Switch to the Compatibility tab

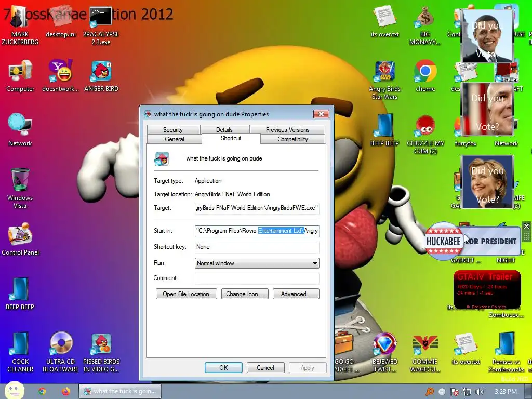[x=292, y=139]
